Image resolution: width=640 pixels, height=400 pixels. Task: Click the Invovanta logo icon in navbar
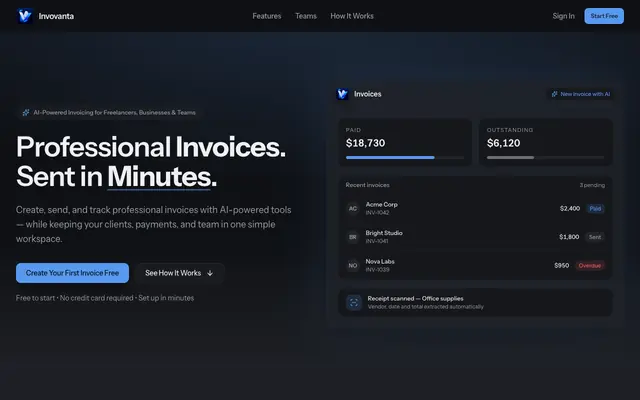[x=25, y=16]
